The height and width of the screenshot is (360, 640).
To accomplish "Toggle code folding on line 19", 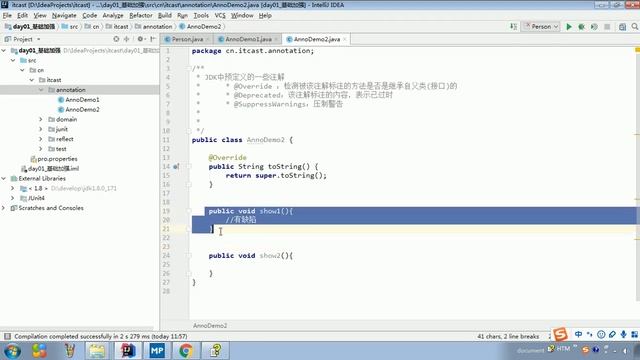I will pos(189,211).
